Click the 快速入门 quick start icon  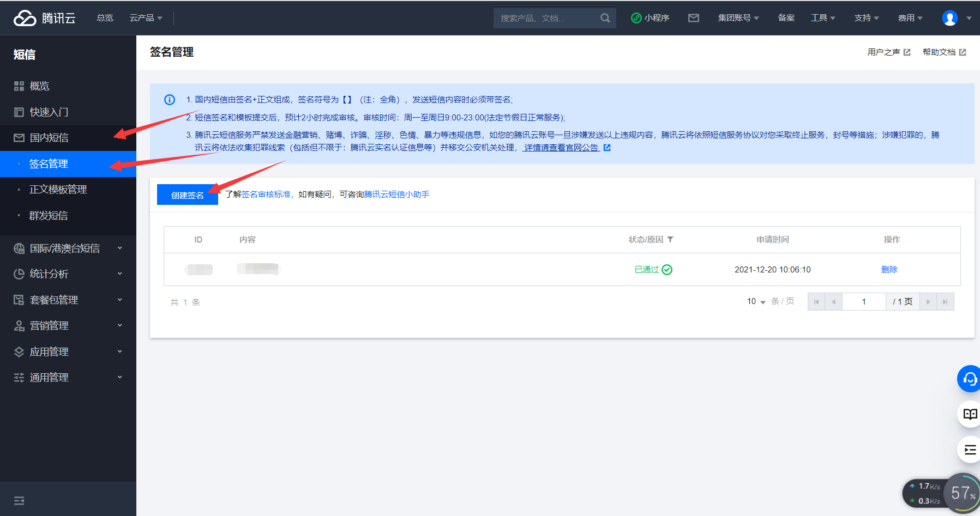[x=18, y=112]
